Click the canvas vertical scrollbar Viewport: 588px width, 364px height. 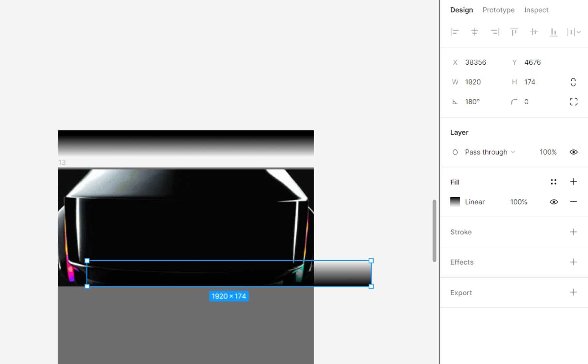coord(434,231)
